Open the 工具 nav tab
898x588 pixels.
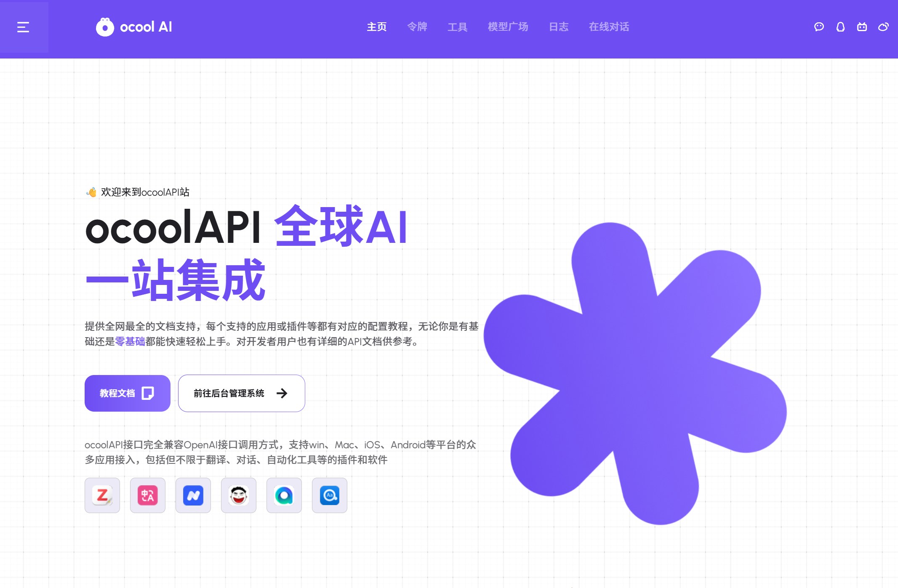(458, 27)
